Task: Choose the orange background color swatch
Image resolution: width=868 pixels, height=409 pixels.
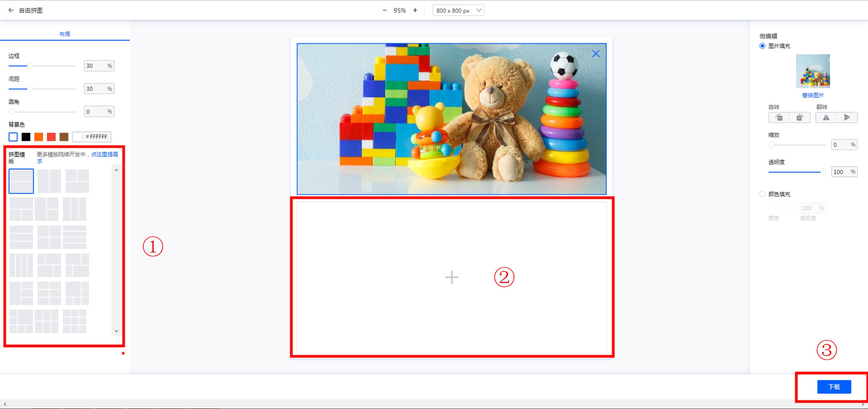Action: pos(39,137)
